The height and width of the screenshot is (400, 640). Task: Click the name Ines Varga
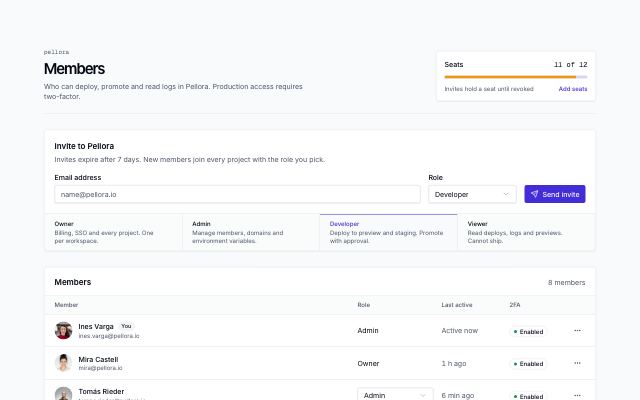[96, 327]
